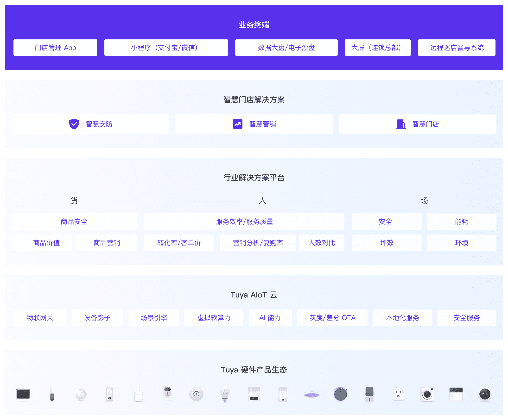Click the 本地化服务 cloud capability

point(403,318)
